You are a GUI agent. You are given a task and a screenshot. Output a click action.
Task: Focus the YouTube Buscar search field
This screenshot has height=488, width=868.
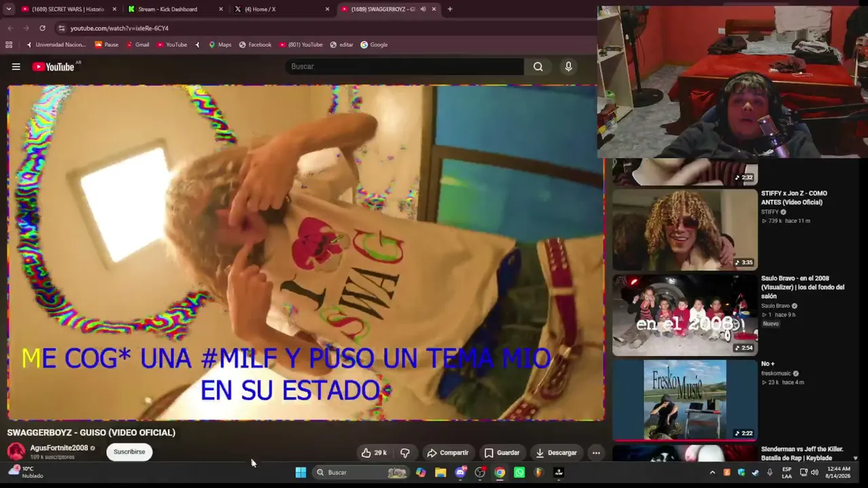point(405,66)
